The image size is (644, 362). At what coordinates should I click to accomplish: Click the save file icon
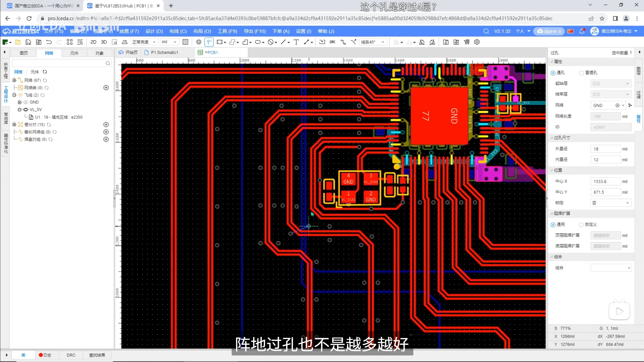point(28,42)
